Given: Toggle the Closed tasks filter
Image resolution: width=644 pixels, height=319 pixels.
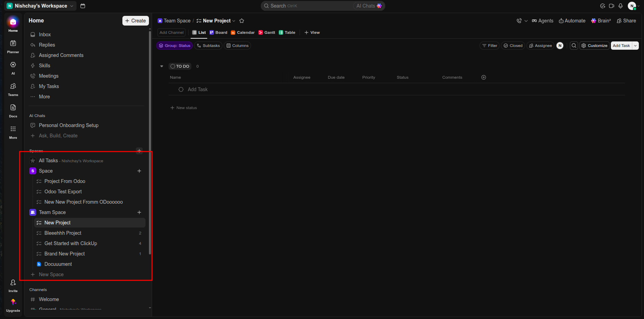Looking at the screenshot, I should click(513, 46).
